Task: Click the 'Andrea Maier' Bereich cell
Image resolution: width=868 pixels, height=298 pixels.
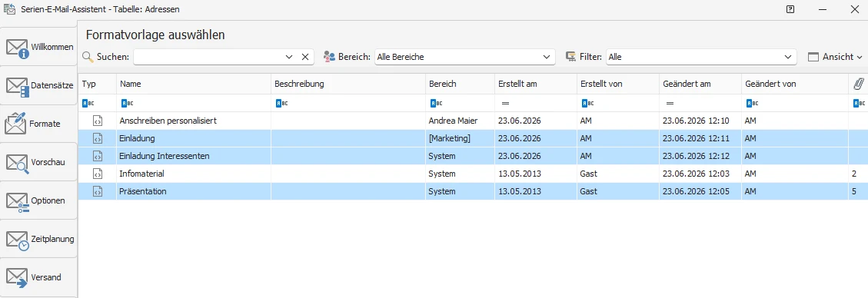Action: pos(460,121)
